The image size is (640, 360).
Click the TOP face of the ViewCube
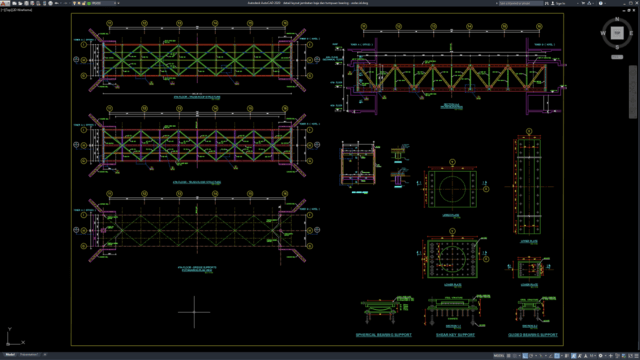[617, 33]
